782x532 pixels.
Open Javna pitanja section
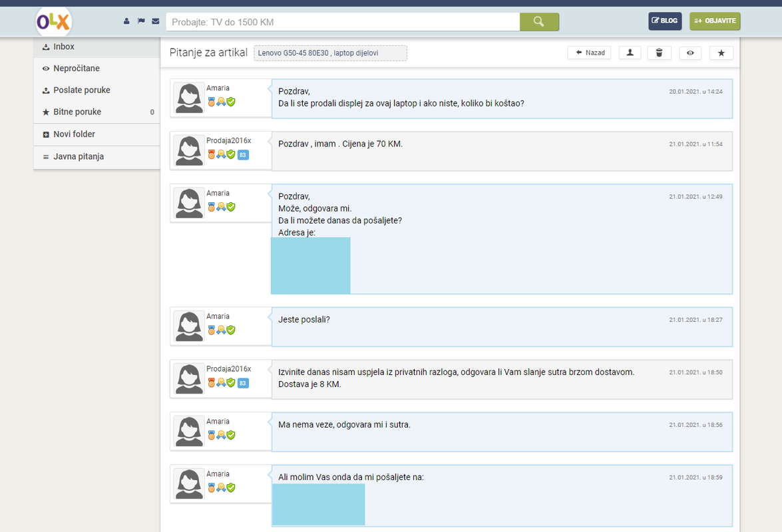click(x=97, y=157)
